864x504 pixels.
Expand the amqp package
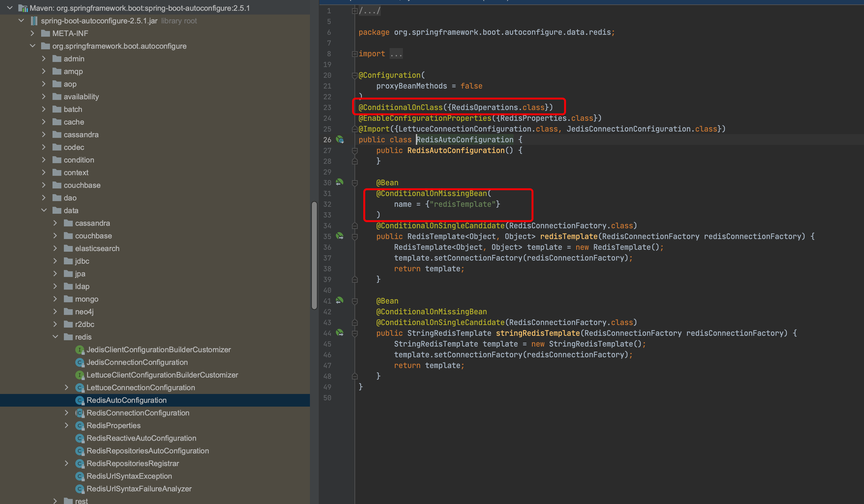(x=44, y=71)
